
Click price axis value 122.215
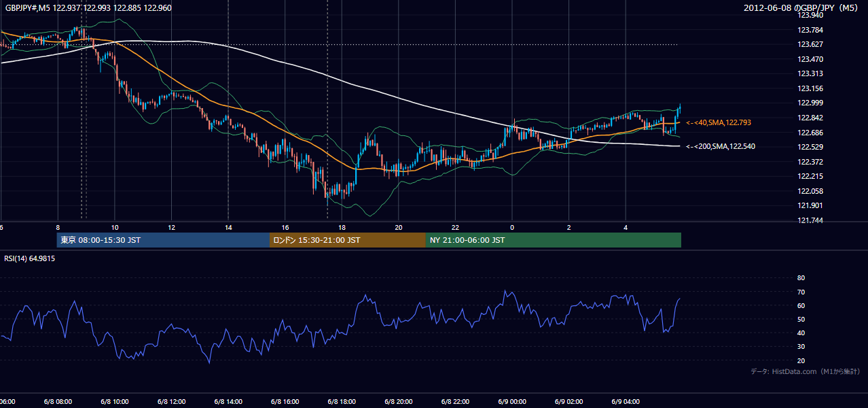810,176
